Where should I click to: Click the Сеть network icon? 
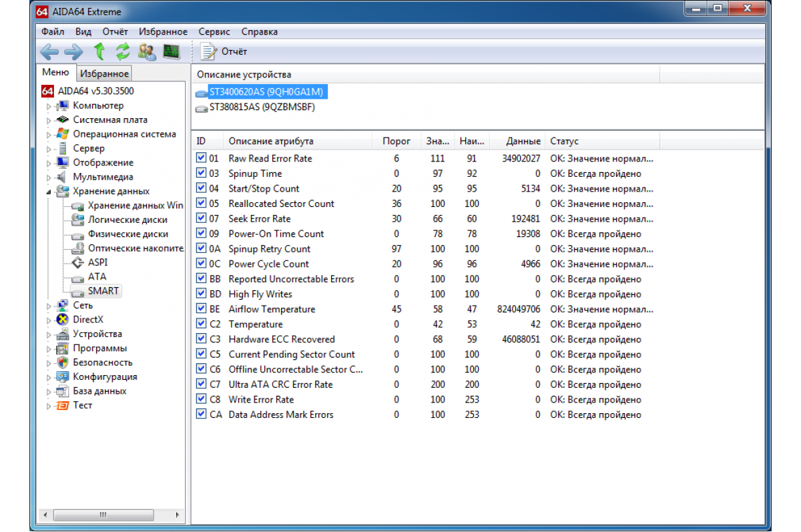click(x=63, y=305)
